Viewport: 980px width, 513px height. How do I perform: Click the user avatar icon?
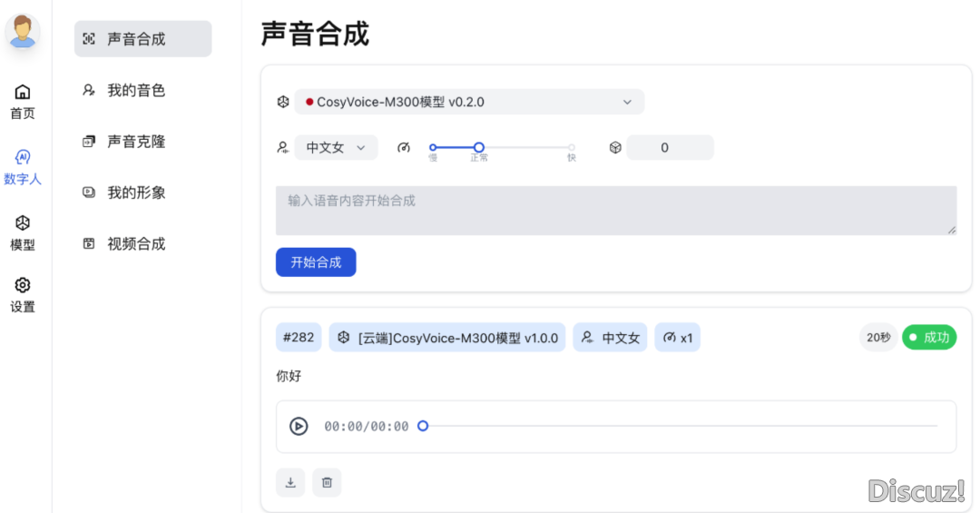(x=23, y=32)
